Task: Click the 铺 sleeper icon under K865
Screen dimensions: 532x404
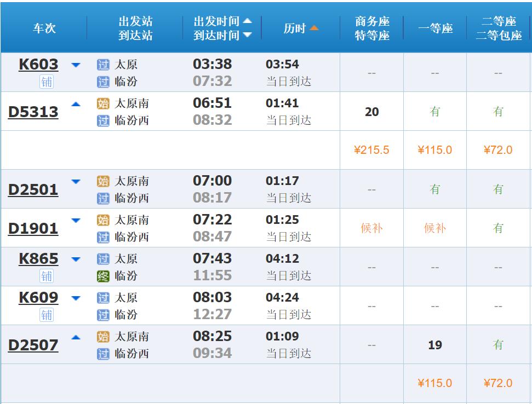Action: [47, 276]
